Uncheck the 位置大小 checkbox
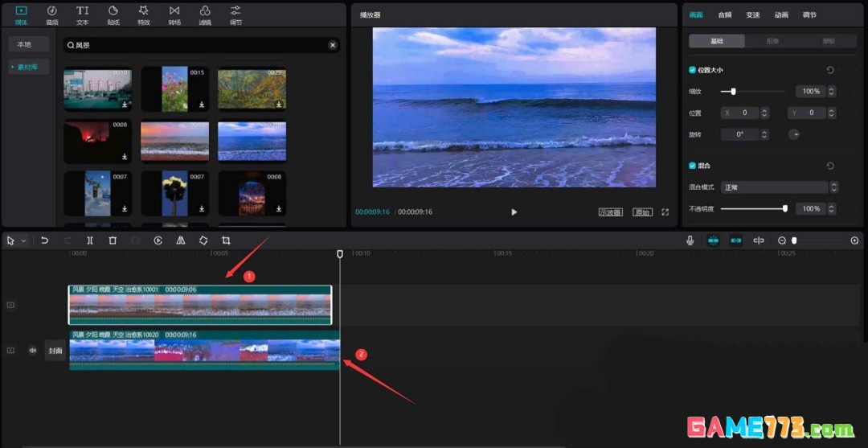This screenshot has height=448, width=868. click(693, 71)
